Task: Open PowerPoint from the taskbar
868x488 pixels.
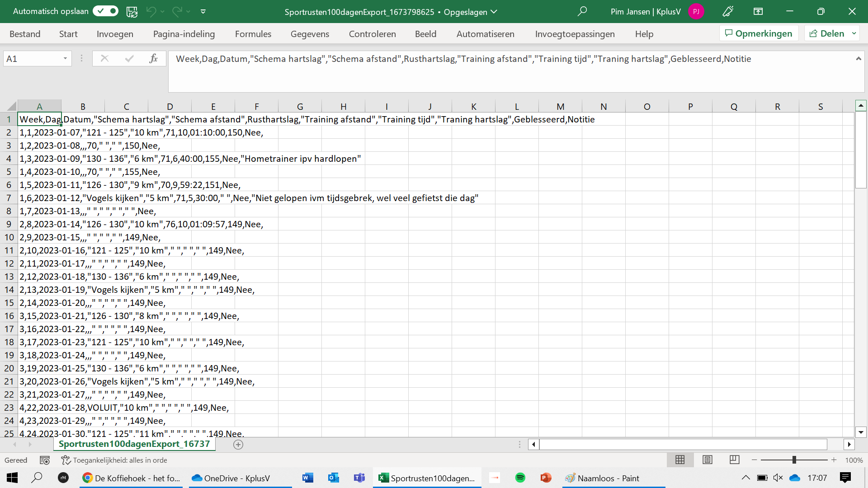Action: click(x=546, y=478)
